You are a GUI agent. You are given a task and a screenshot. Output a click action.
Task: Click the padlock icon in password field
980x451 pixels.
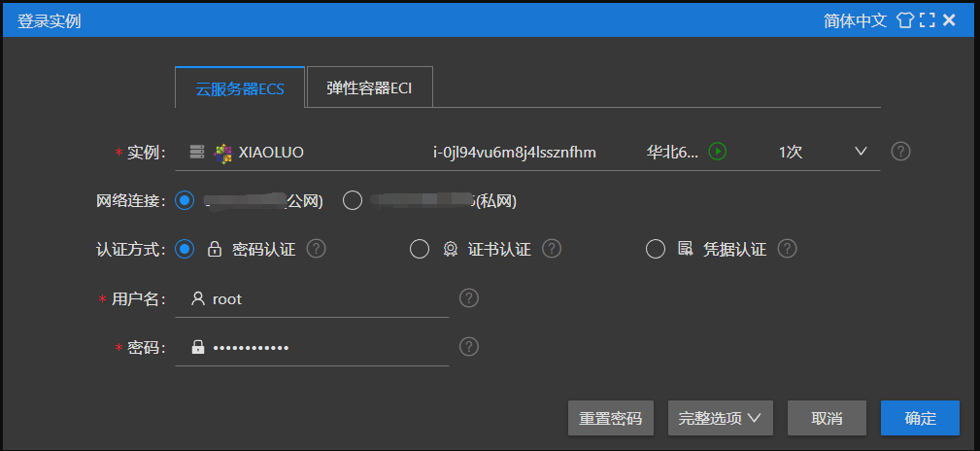(x=197, y=347)
